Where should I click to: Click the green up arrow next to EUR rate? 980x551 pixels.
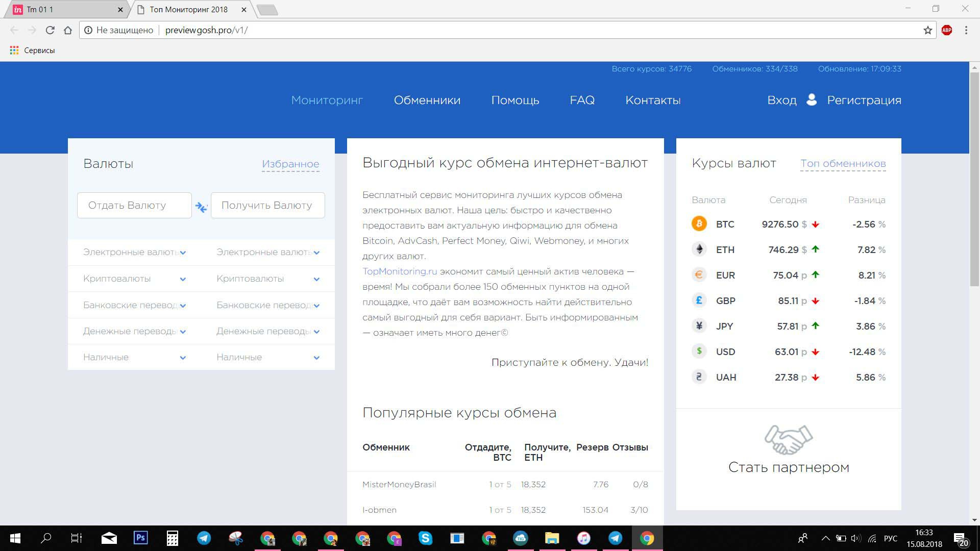tap(815, 275)
